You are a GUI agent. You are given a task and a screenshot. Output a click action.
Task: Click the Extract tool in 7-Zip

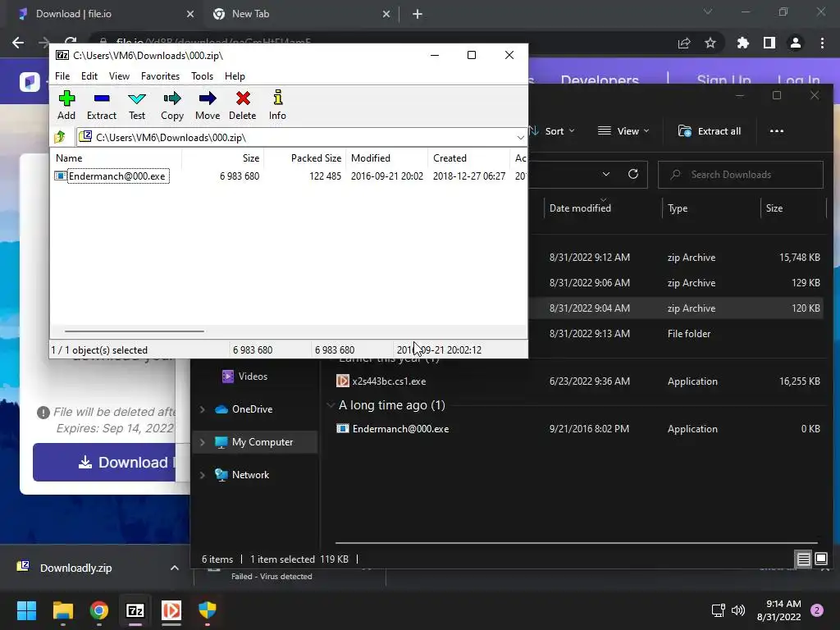[x=101, y=106]
